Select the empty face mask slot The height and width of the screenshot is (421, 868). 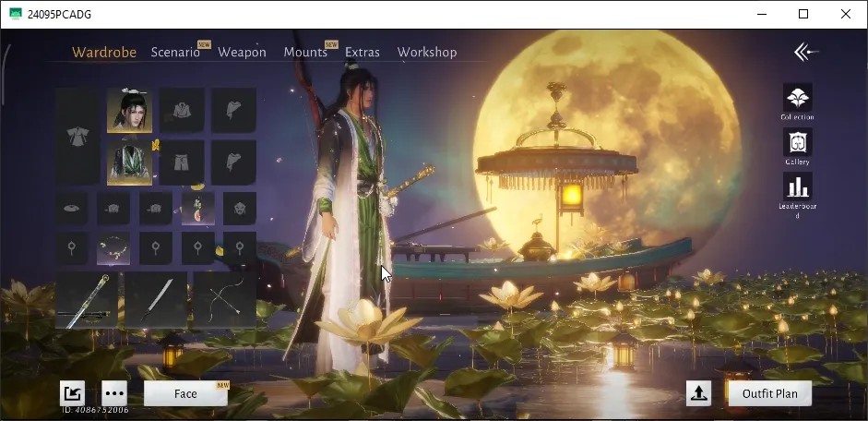pos(240,209)
